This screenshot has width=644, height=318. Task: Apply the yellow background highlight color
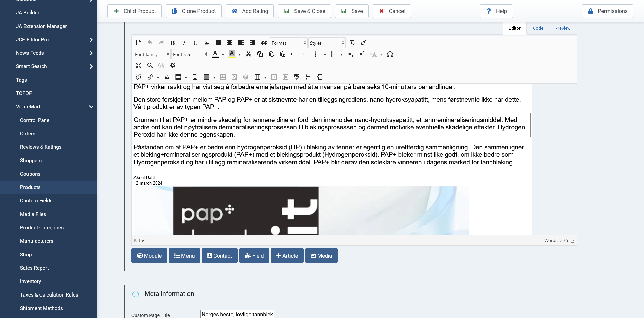(x=232, y=54)
